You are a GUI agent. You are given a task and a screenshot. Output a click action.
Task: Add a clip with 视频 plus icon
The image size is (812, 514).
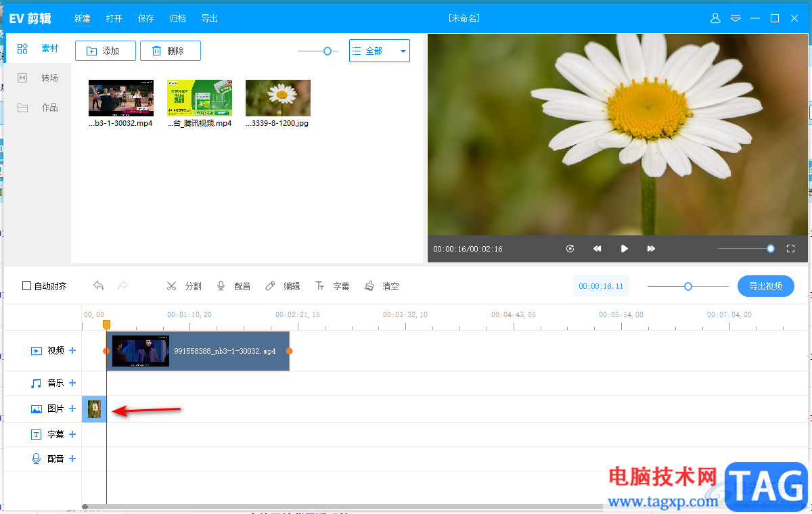point(72,350)
